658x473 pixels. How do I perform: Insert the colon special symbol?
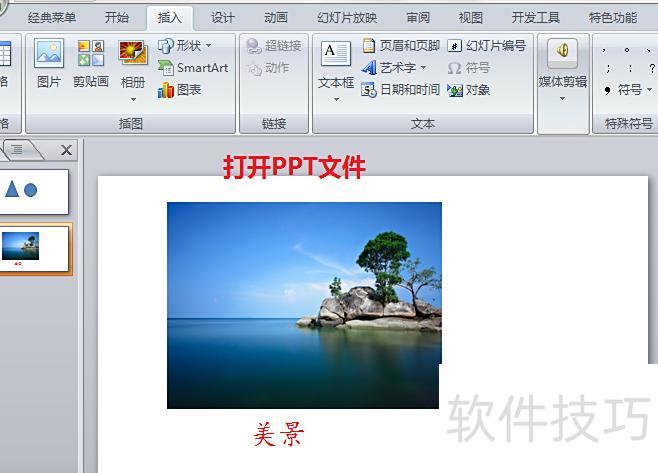point(630,68)
